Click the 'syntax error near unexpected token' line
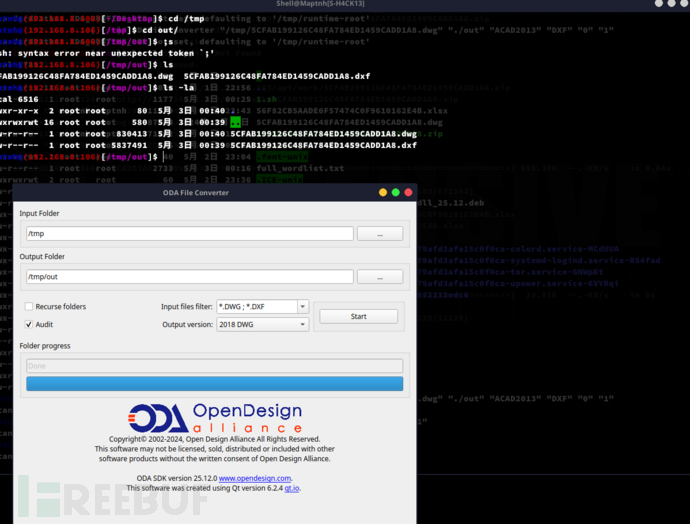The width and height of the screenshot is (690, 524). click(107, 53)
